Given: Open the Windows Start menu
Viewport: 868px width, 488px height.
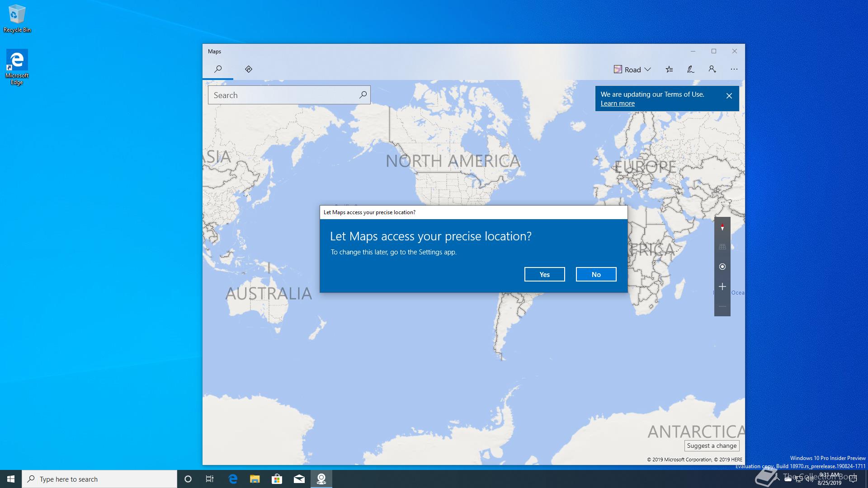Looking at the screenshot, I should [x=11, y=479].
